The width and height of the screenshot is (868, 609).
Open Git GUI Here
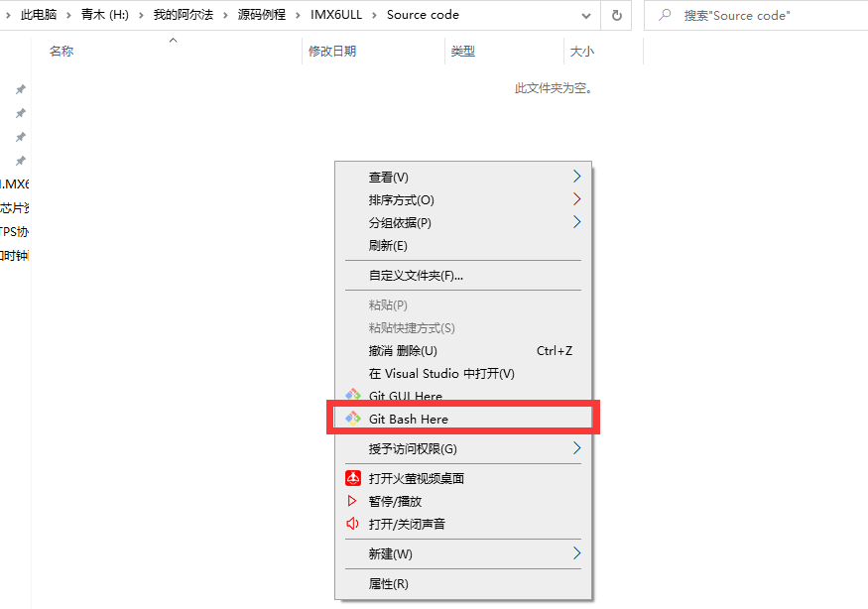click(x=407, y=395)
